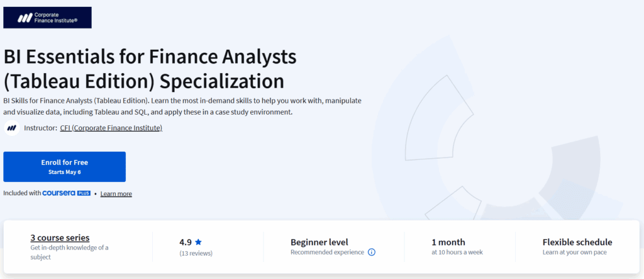Click the Starts May 6 text
The width and height of the screenshot is (644, 279).
point(65,172)
